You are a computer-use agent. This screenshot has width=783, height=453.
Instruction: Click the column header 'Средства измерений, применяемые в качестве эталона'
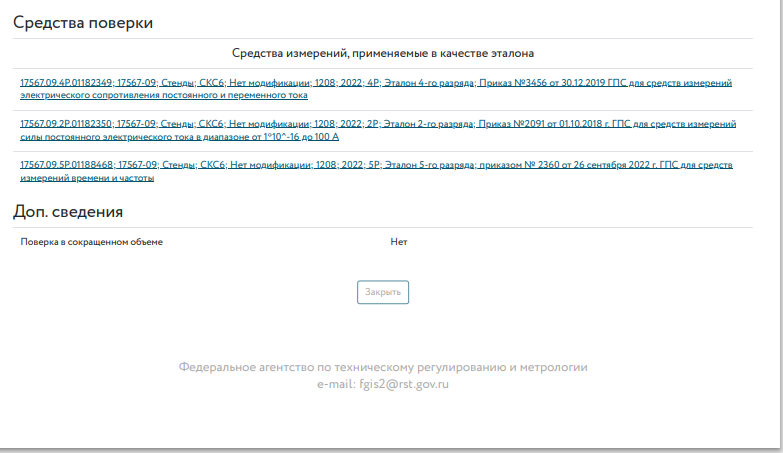tap(382, 52)
